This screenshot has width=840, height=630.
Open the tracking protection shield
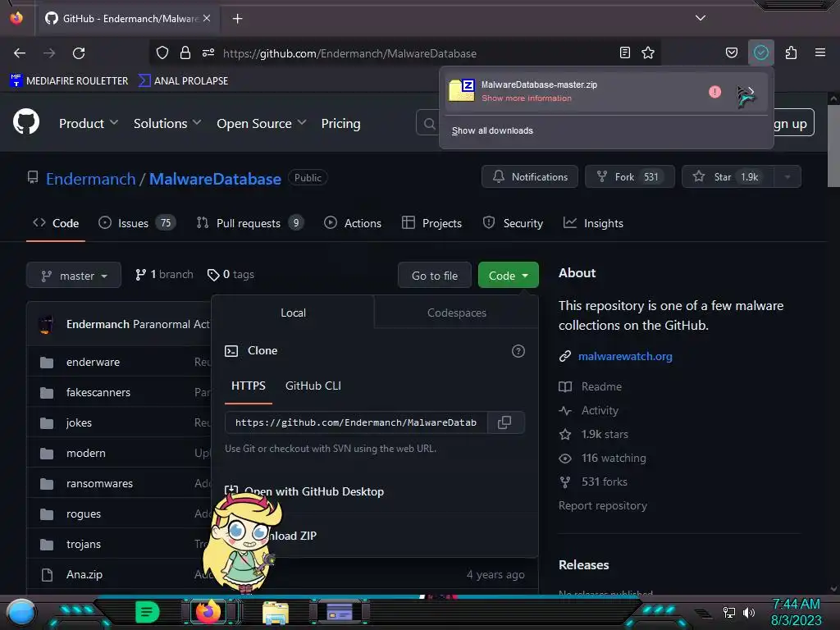point(162,53)
